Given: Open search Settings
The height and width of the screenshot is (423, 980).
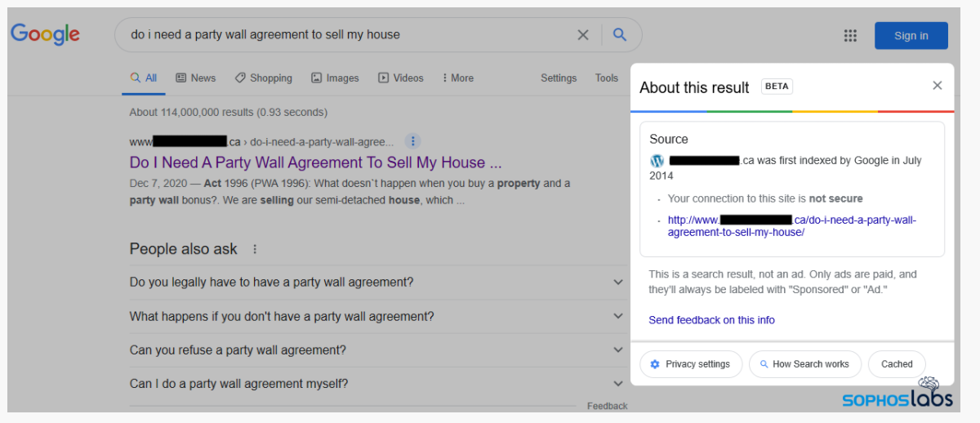Looking at the screenshot, I should click(559, 78).
